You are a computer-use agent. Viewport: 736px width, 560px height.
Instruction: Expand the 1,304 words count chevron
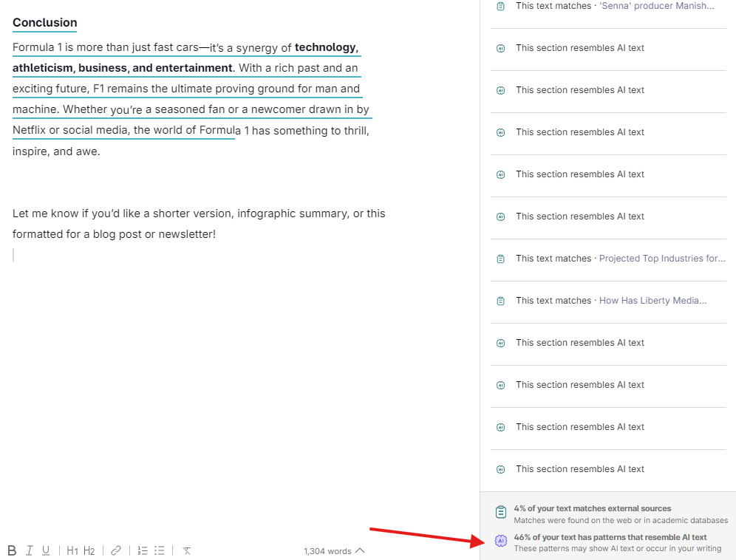coord(360,550)
